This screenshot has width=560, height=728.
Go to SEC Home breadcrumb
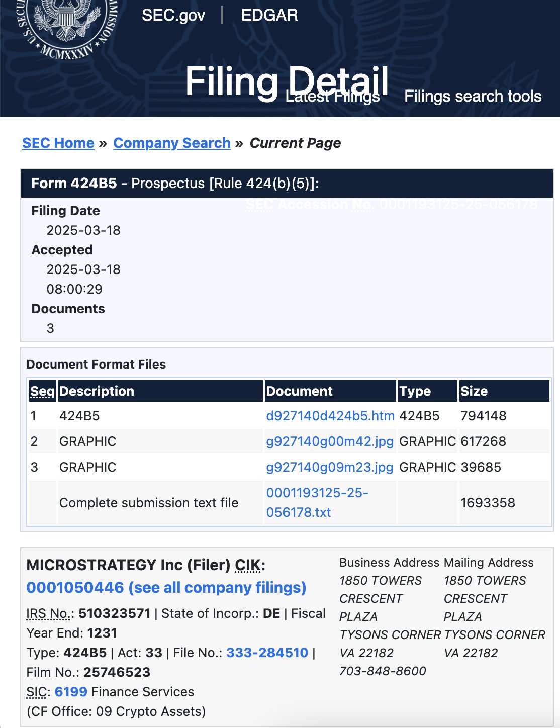58,143
